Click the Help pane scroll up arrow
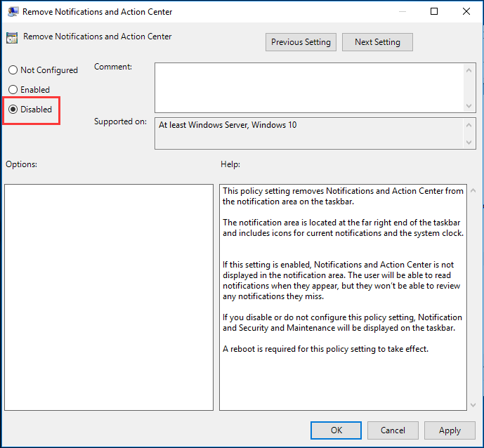Viewport: 484px width, 448px height. pos(473,191)
